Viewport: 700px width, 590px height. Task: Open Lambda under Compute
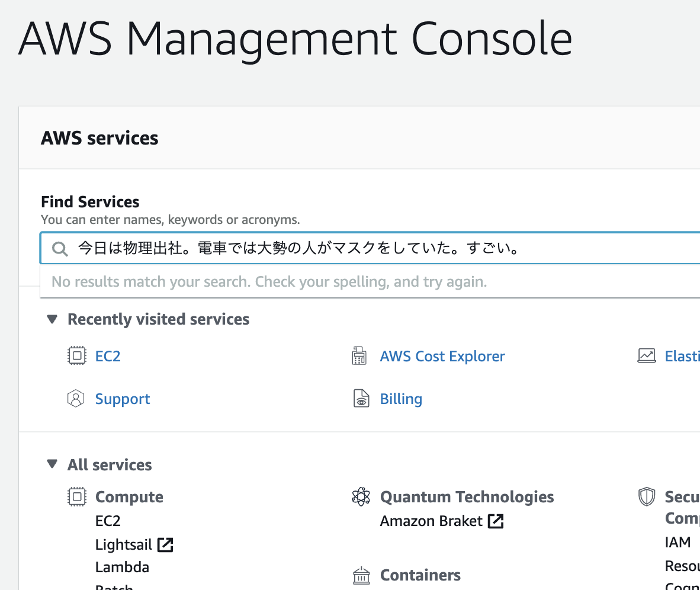(123, 567)
